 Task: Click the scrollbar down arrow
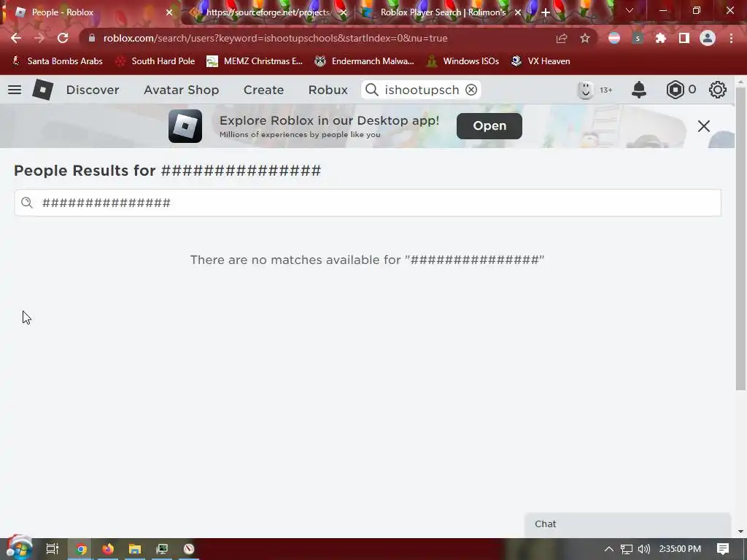[x=740, y=532]
